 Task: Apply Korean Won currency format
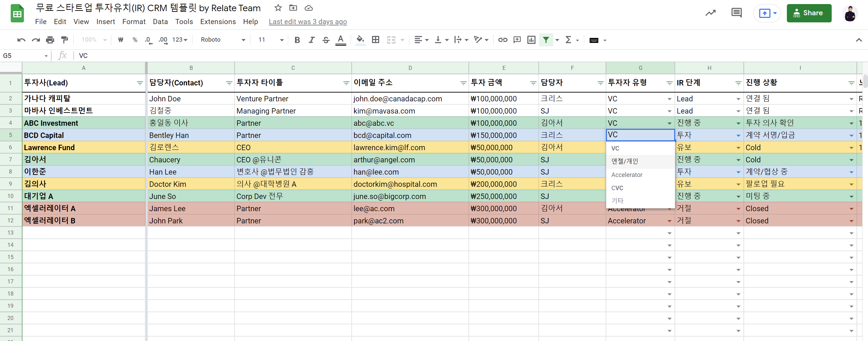[121, 40]
